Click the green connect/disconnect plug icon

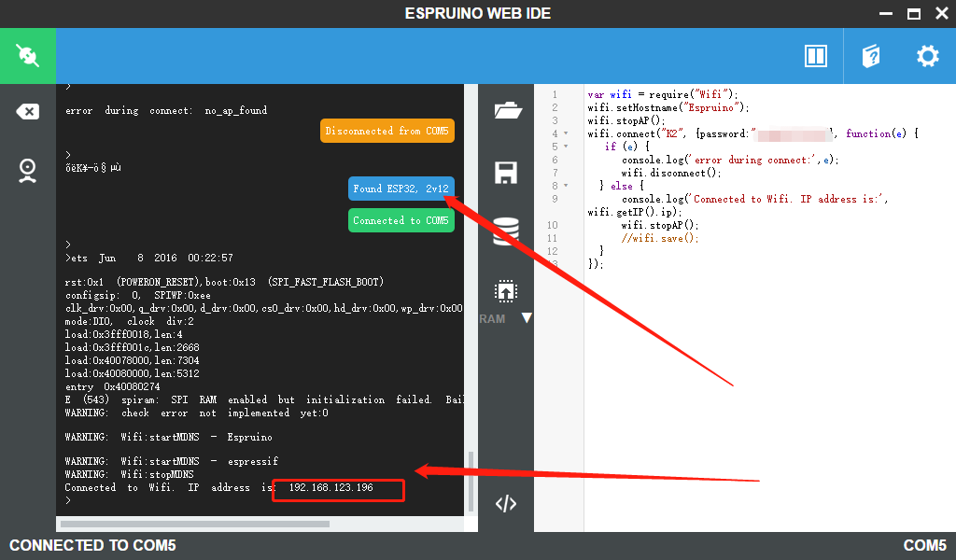pos(27,56)
